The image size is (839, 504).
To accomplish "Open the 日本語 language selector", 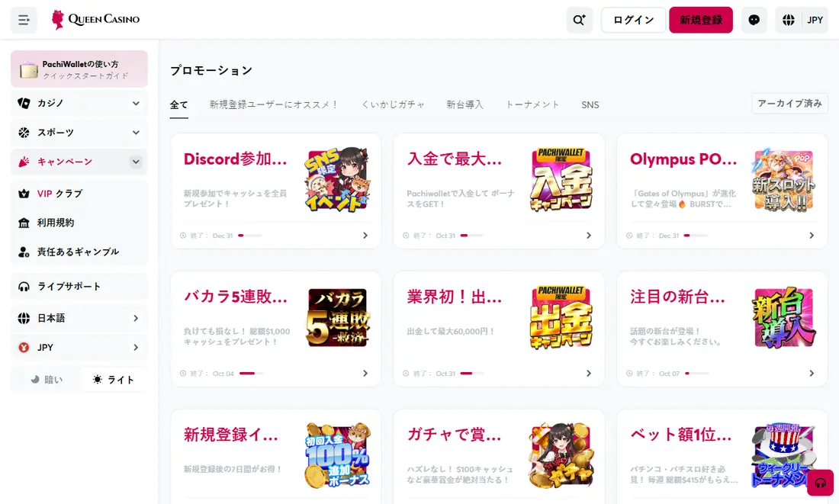I will click(x=79, y=319).
